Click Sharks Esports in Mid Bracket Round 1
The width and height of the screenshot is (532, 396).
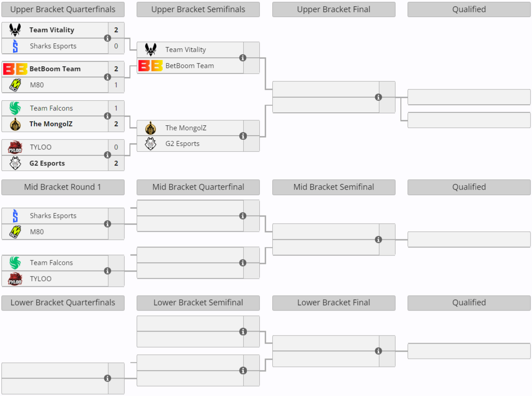point(53,216)
